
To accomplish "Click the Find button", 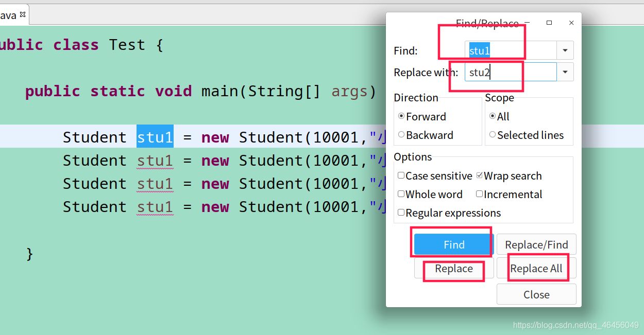I will (x=454, y=245).
